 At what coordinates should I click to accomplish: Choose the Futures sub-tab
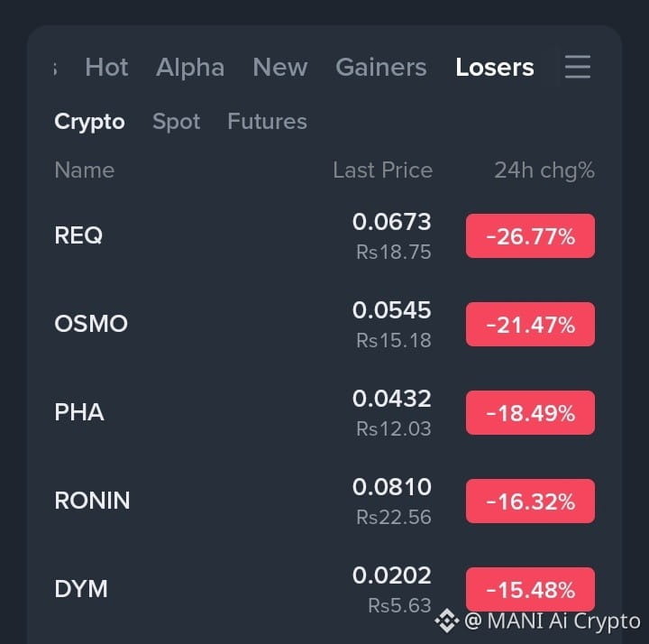[267, 121]
